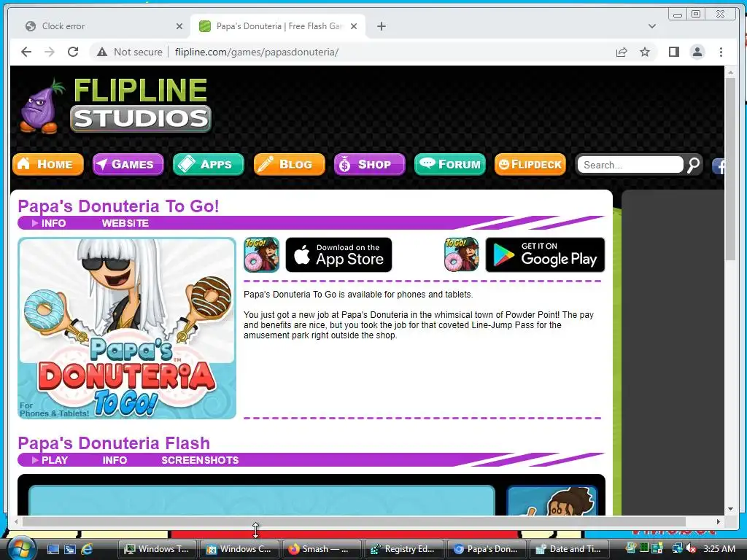The image size is (747, 560).
Task: Click Get it on Google Play badge
Action: [x=545, y=254]
